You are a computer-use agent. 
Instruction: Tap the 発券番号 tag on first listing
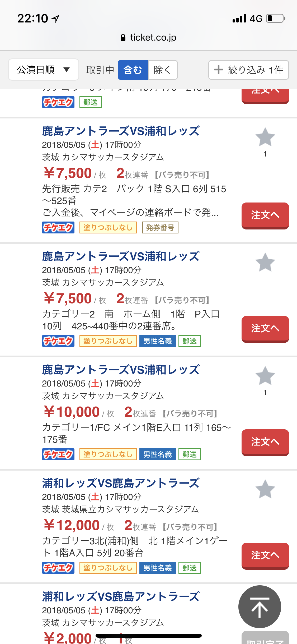click(160, 228)
